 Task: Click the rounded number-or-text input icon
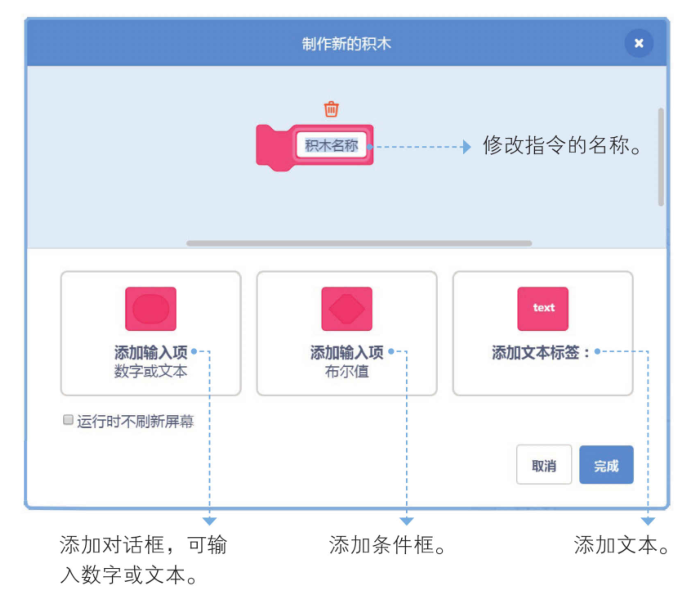(150, 309)
